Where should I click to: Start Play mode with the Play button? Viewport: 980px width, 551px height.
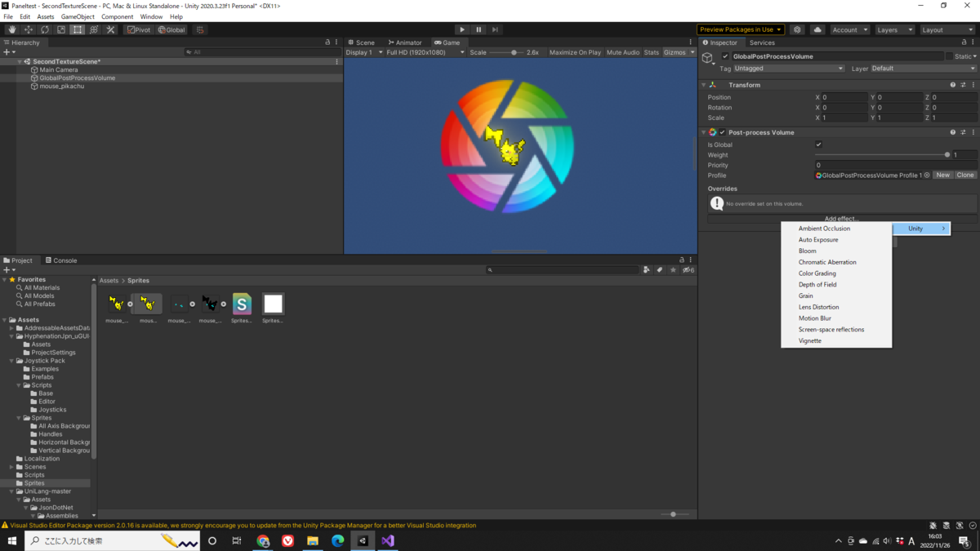point(461,29)
